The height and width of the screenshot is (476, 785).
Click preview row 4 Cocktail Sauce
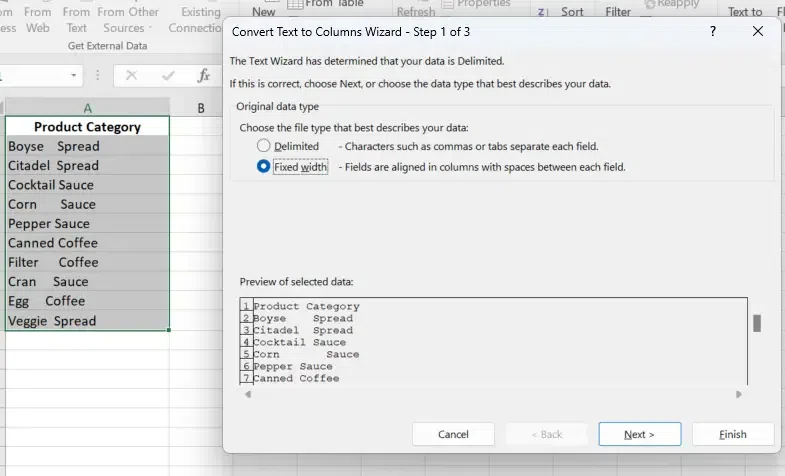[299, 342]
